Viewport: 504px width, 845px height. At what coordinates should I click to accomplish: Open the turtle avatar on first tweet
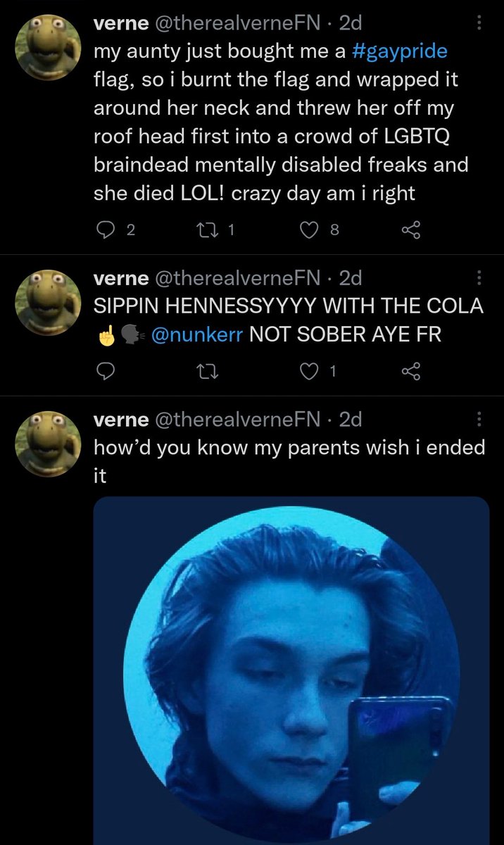(47, 46)
